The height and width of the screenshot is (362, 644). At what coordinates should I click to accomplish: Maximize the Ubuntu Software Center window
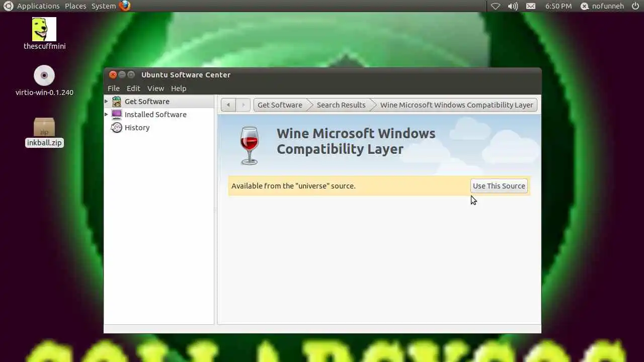(x=131, y=75)
